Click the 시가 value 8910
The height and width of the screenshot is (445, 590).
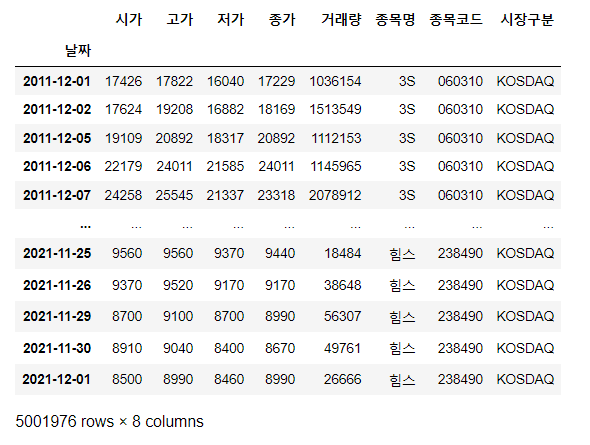tap(127, 348)
